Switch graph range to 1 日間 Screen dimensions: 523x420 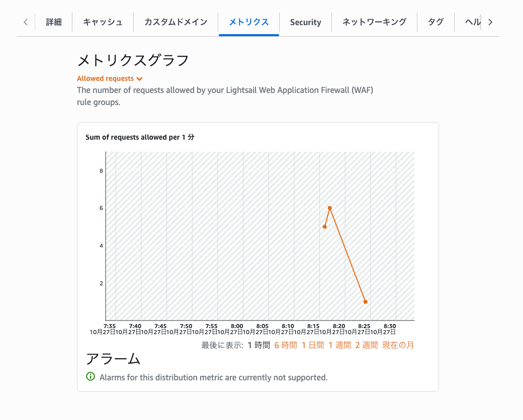point(312,345)
